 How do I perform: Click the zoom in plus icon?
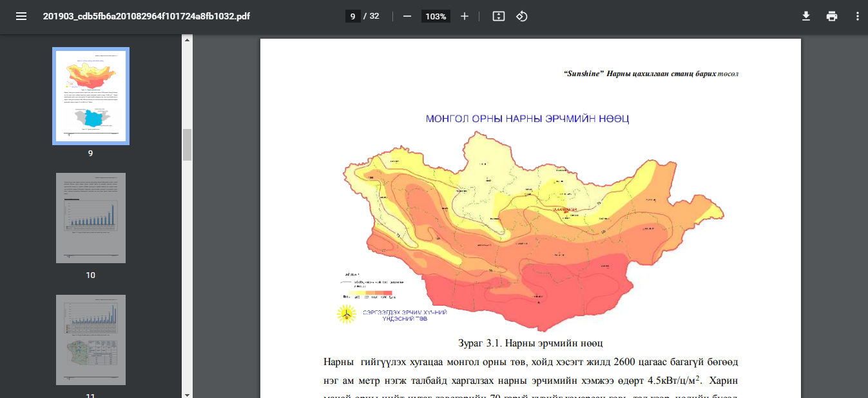pos(465,16)
